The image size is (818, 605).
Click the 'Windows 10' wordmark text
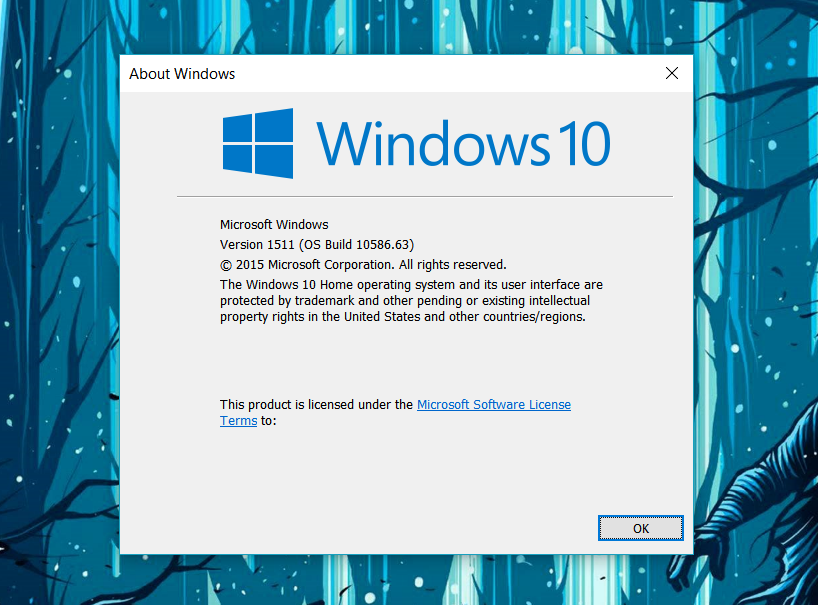[464, 143]
